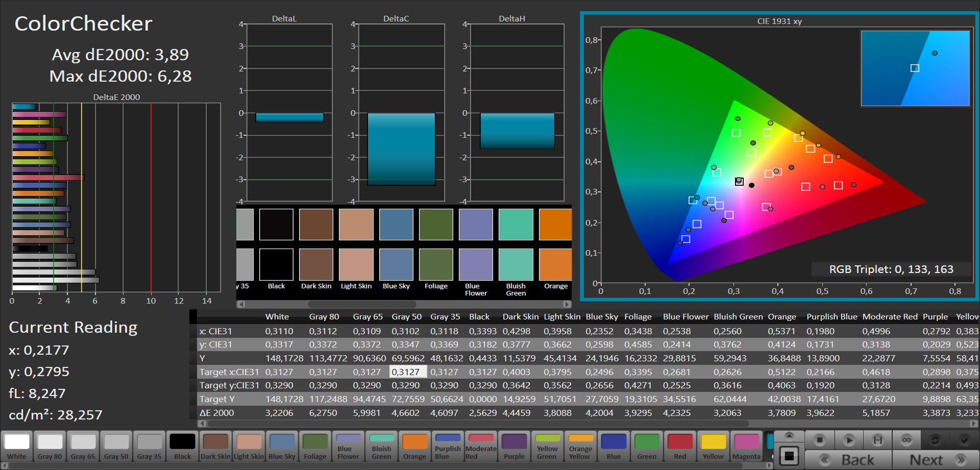
Task: Toggle the continuous infinity read icon
Action: tap(906, 440)
